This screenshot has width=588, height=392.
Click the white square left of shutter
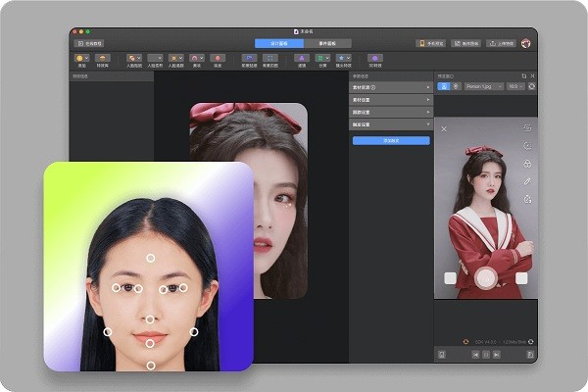click(450, 278)
